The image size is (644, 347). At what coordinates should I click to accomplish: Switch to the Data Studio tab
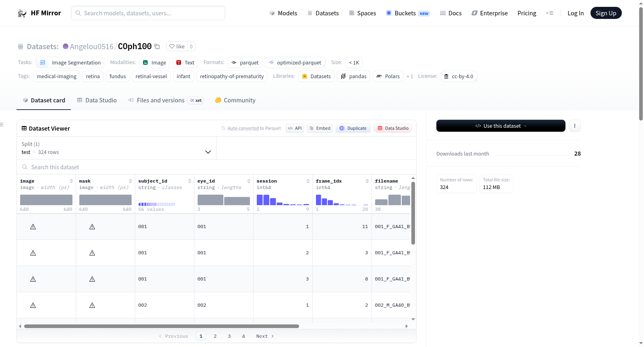(x=97, y=100)
